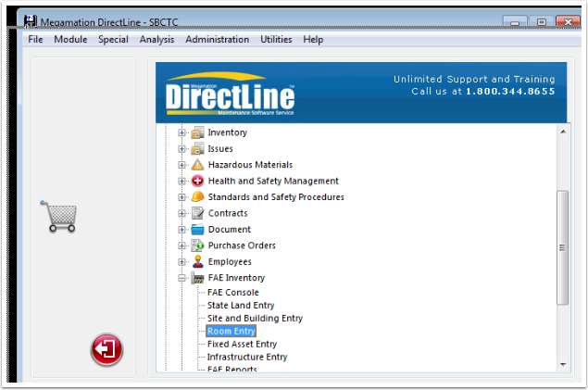Click the Contracts notepad icon
The image size is (588, 390).
197,213
